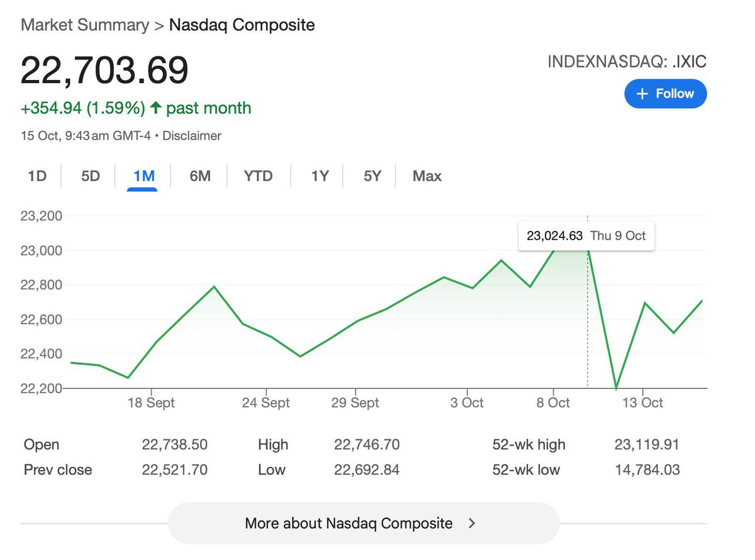Click the 13 Oct axis label
This screenshot has height=560, width=755.
642,403
